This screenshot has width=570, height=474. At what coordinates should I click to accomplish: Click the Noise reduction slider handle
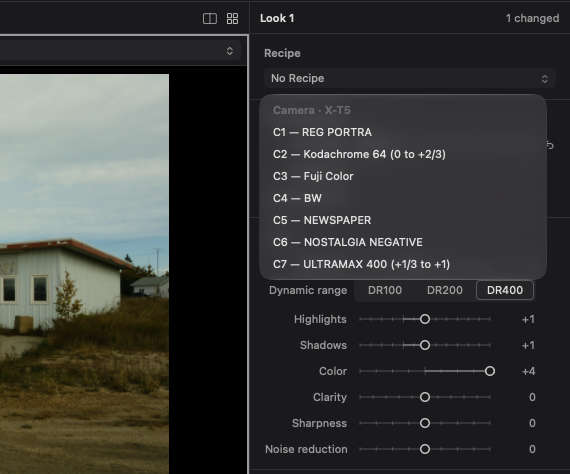click(x=425, y=449)
